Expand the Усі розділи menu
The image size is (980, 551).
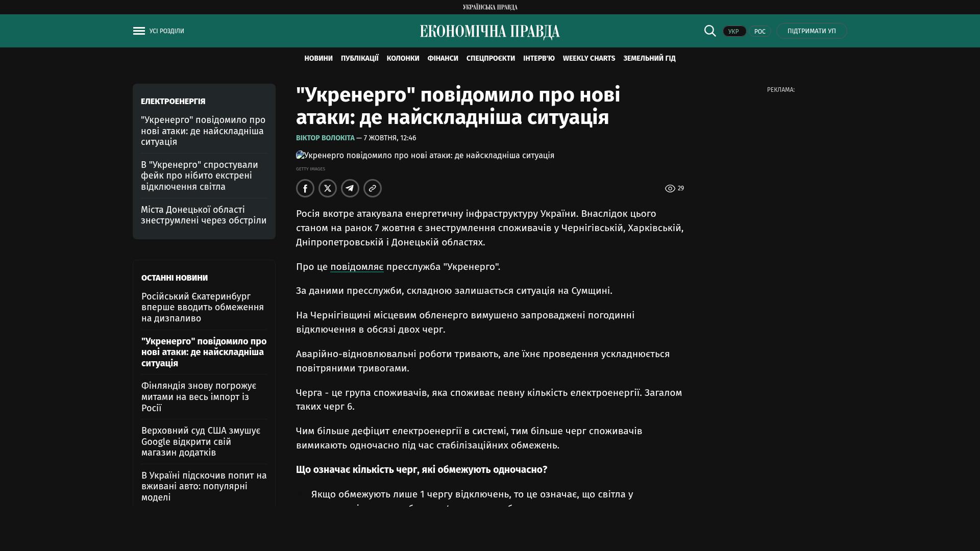coord(166,31)
